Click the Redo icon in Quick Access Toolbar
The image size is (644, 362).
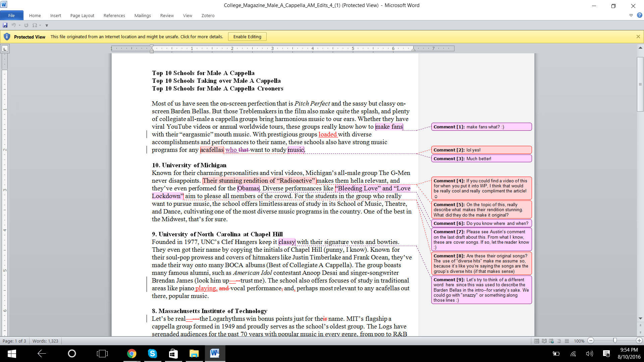(26, 25)
